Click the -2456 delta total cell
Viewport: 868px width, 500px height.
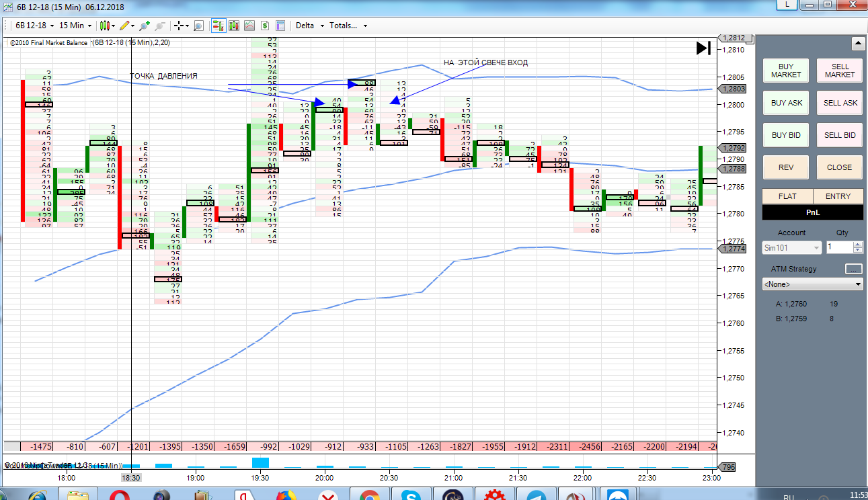[585, 447]
